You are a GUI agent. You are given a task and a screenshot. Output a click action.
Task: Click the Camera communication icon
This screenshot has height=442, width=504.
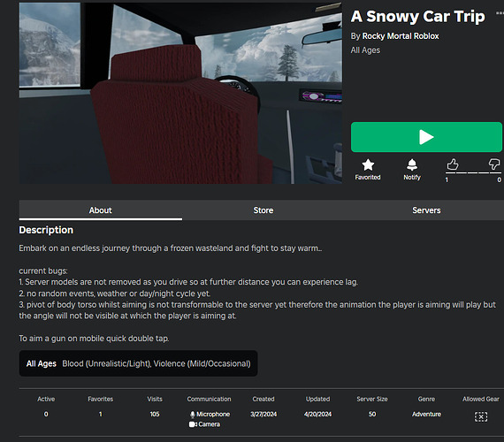[193, 424]
